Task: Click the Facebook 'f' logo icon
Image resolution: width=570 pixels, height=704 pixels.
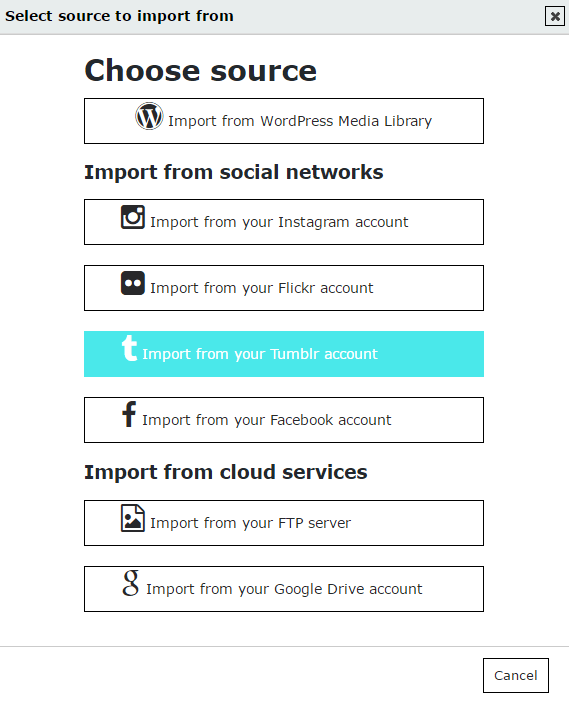Action: pyautogui.click(x=129, y=414)
